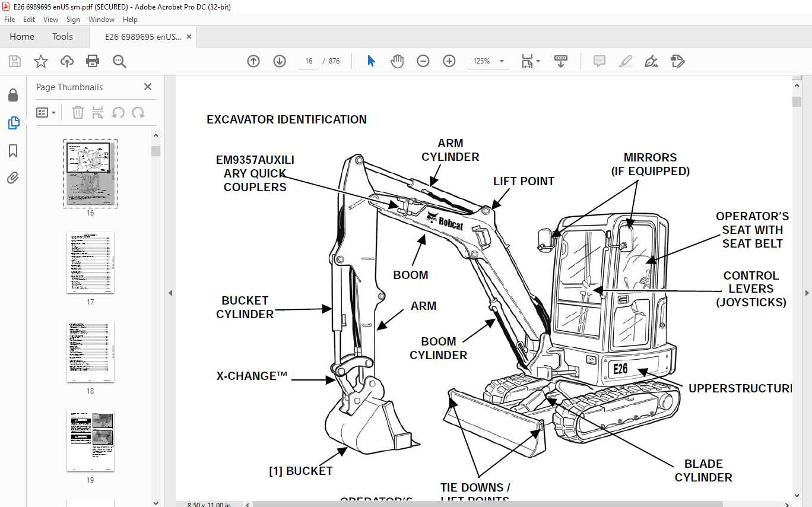
Task: Click the upload to cloud icon
Action: (x=67, y=61)
